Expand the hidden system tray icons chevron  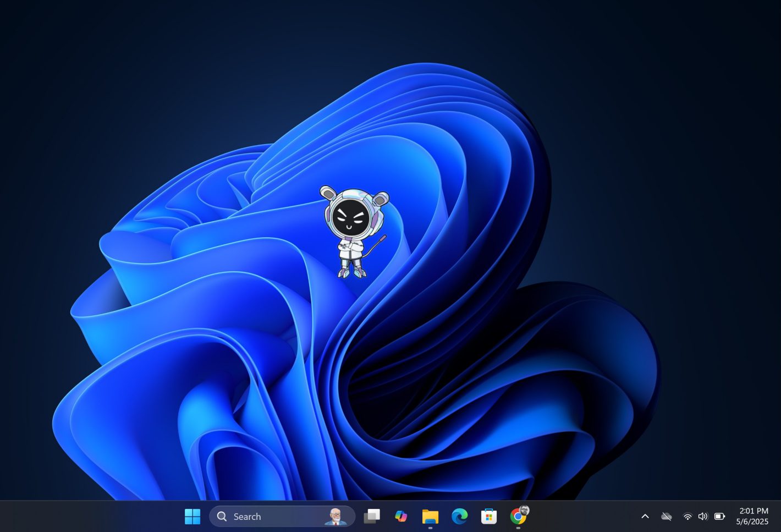645,517
